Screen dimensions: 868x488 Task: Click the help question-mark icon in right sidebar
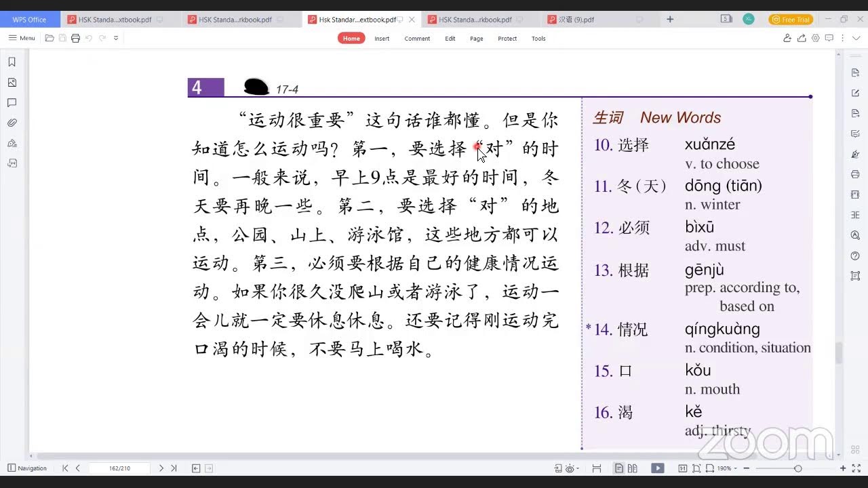click(855, 256)
